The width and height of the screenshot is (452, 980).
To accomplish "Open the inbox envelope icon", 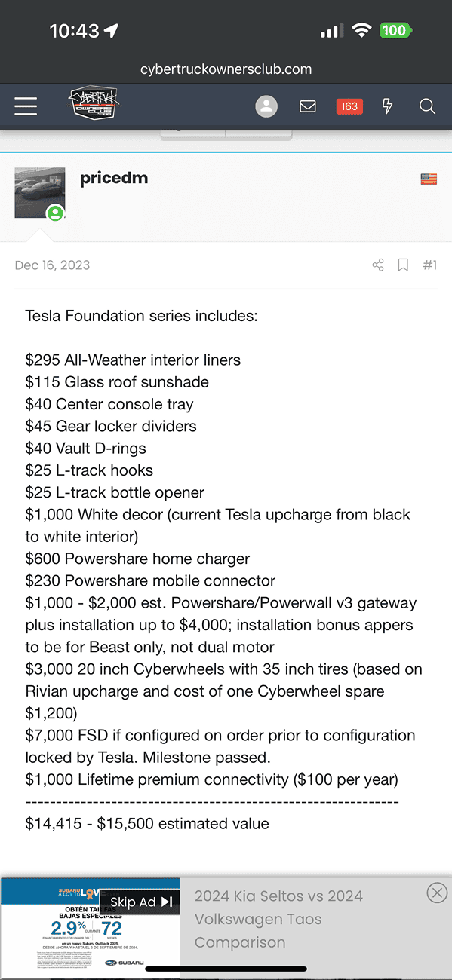I will pos(308,106).
